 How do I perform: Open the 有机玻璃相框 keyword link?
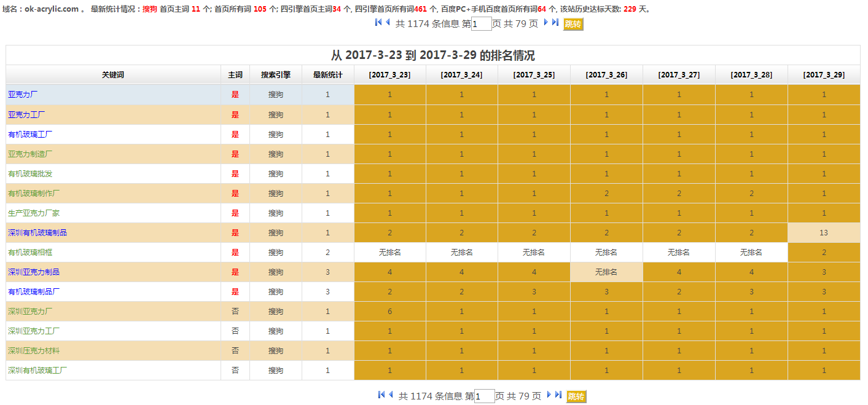[30, 252]
